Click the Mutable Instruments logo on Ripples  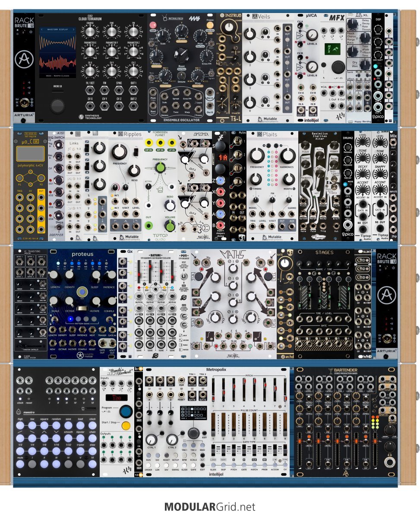129,237
